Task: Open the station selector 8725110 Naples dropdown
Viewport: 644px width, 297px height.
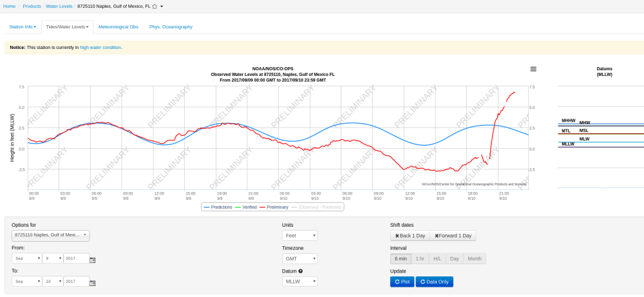Action: [x=50, y=235]
